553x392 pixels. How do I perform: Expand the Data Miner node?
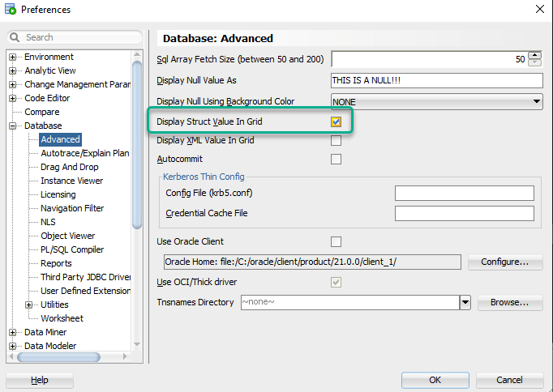coord(13,332)
